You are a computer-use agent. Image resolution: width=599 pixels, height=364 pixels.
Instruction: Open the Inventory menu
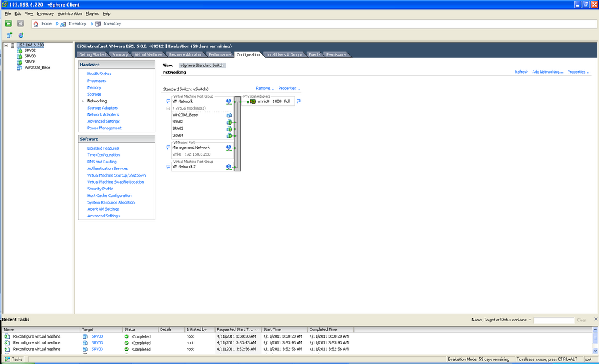(x=45, y=13)
